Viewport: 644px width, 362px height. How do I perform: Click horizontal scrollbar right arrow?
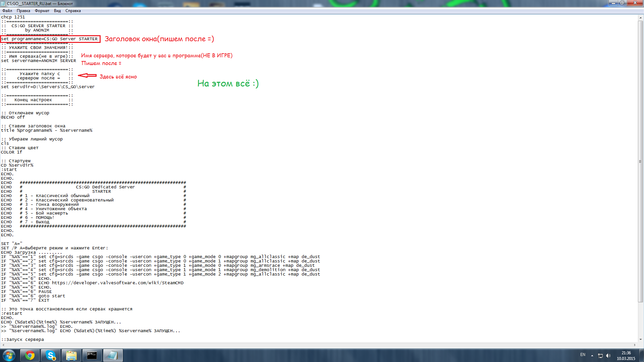click(635, 345)
